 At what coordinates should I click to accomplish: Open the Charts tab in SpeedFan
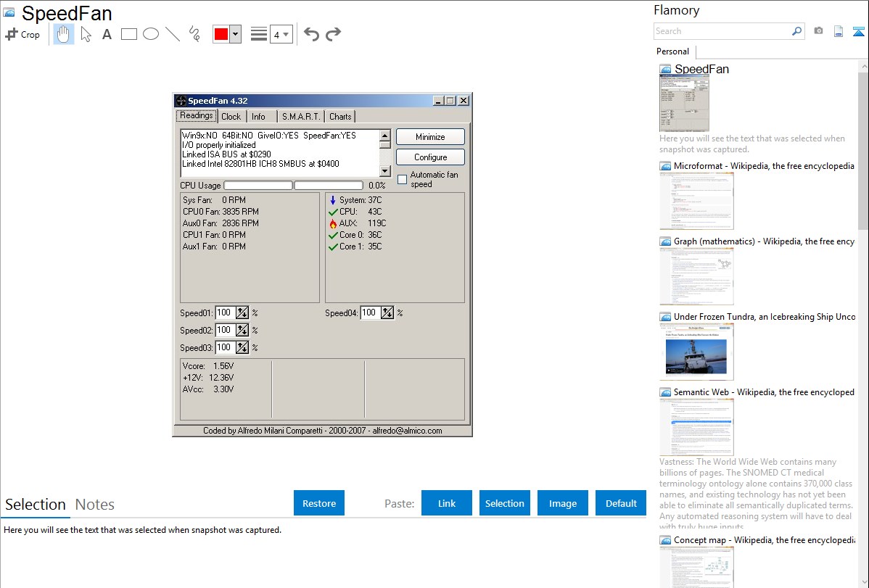tap(340, 117)
